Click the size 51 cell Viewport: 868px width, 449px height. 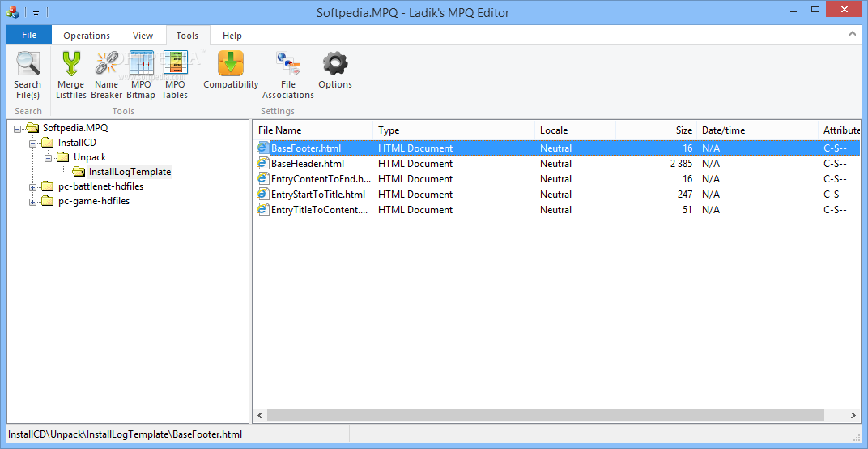(x=687, y=210)
